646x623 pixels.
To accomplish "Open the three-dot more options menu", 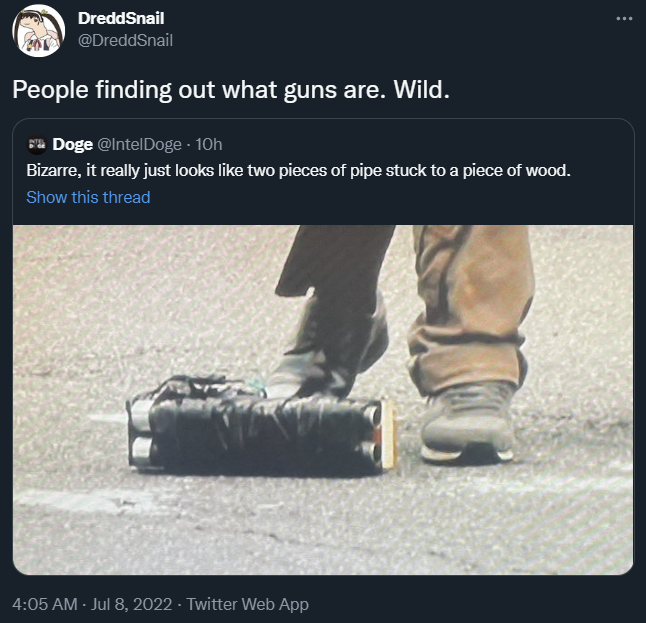I will [624, 19].
